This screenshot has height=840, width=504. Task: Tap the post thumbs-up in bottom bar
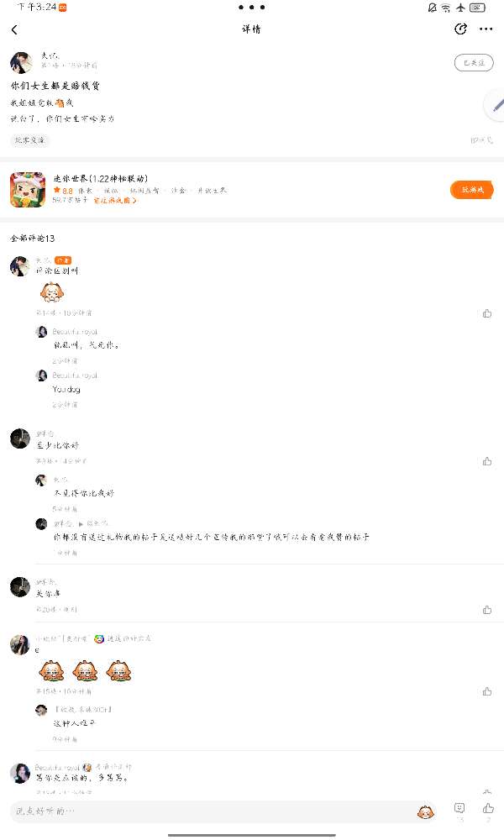tap(488, 808)
